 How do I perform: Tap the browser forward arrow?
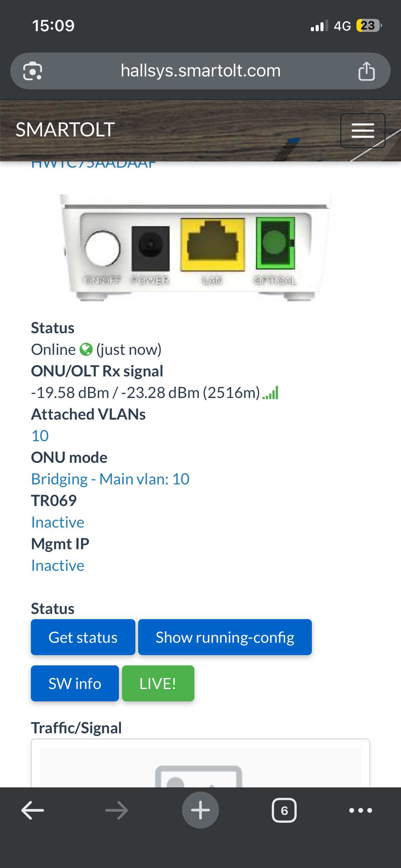[x=117, y=810]
